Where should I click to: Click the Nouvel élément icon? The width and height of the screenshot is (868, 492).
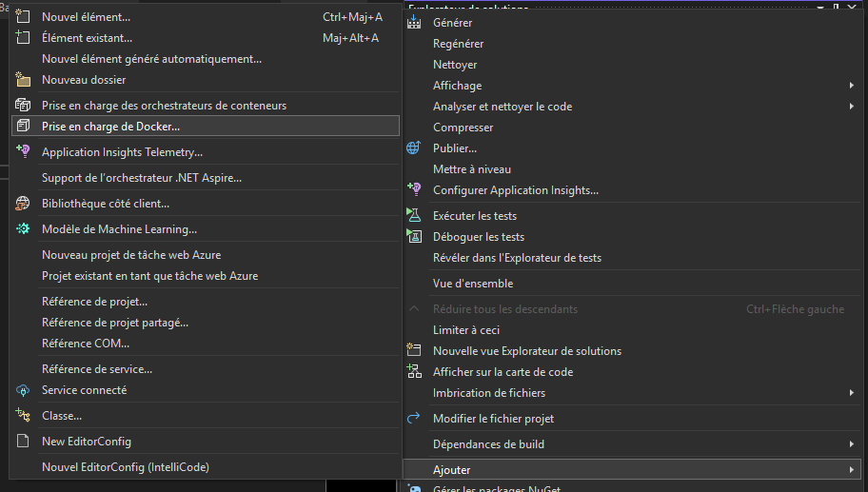pyautogui.click(x=23, y=16)
